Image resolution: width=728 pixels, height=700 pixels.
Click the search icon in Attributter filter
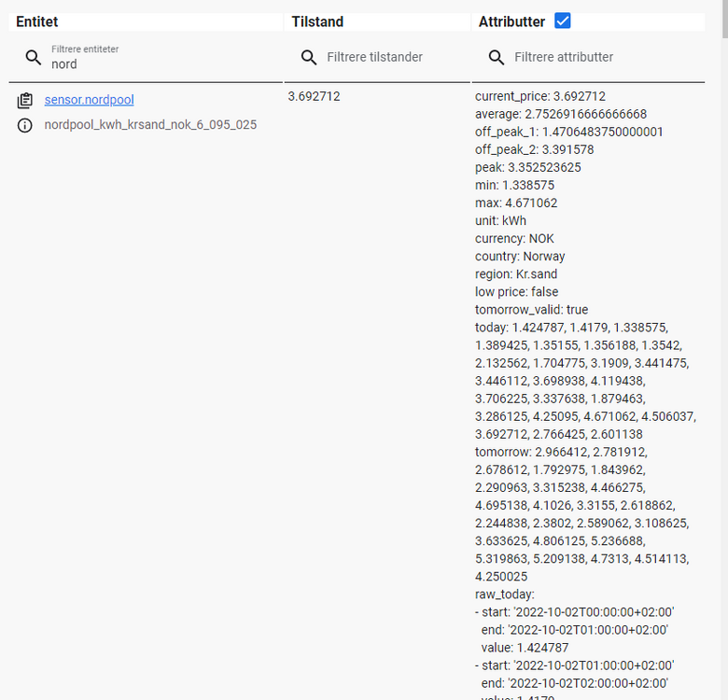click(497, 58)
